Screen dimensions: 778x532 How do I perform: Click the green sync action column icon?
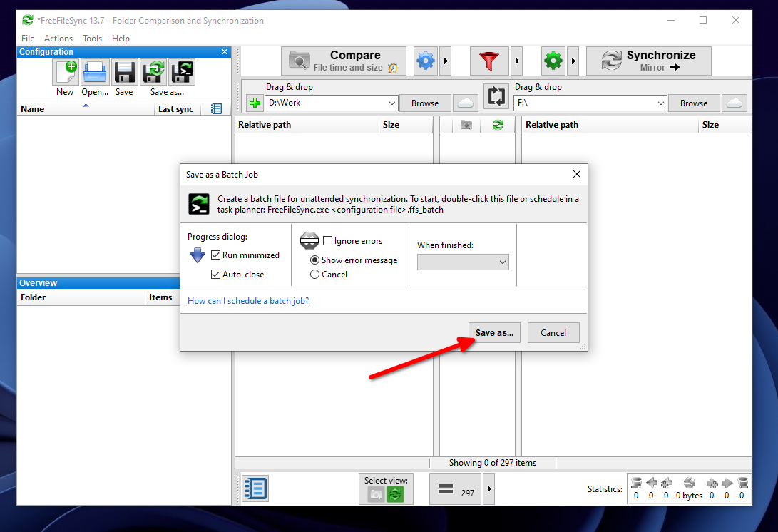498,125
